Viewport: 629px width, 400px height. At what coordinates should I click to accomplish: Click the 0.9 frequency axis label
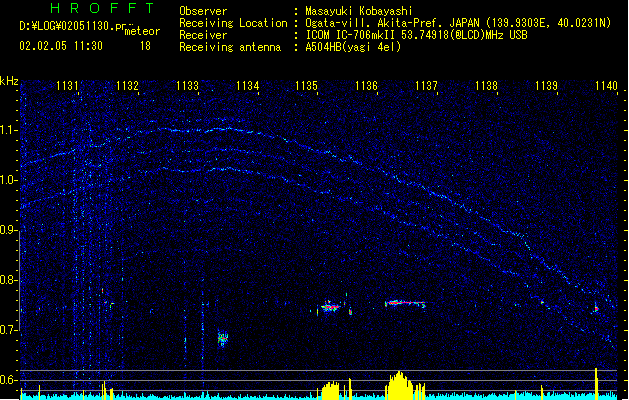pos(8,230)
